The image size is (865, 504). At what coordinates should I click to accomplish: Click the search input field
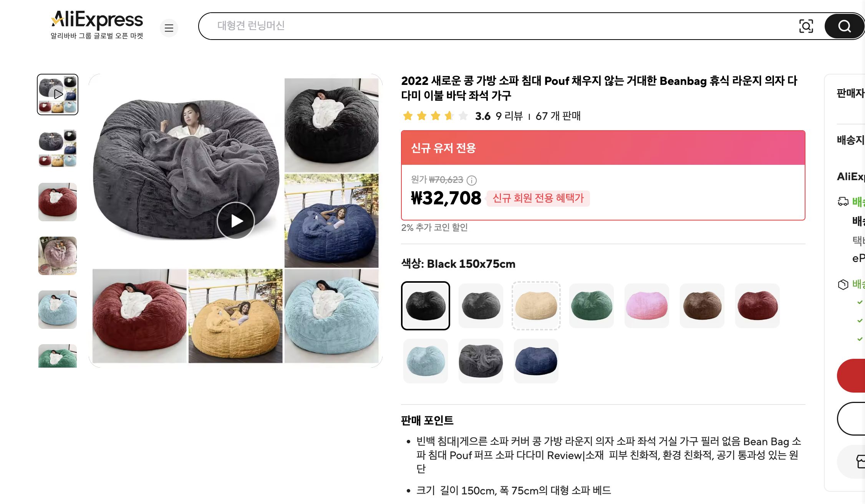click(x=461, y=26)
